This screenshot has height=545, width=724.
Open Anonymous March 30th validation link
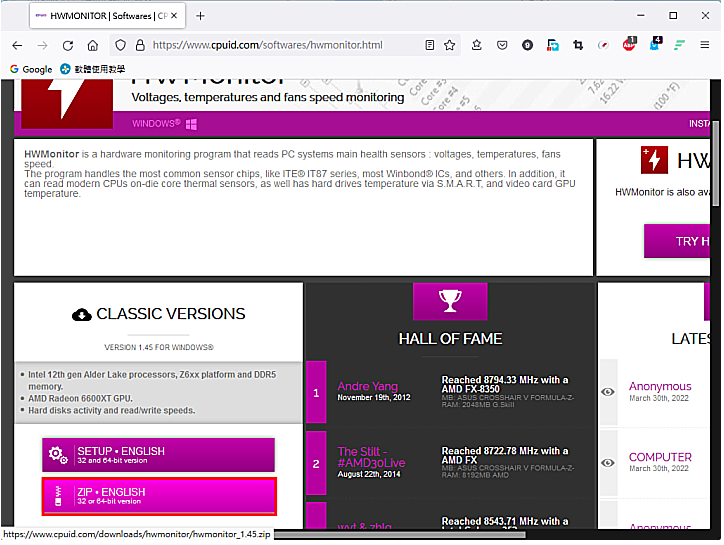[660, 386]
